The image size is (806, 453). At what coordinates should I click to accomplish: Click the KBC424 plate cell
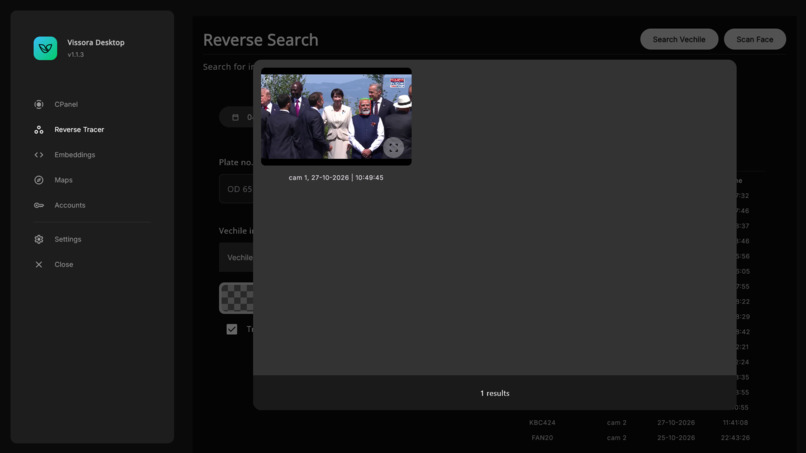point(542,423)
